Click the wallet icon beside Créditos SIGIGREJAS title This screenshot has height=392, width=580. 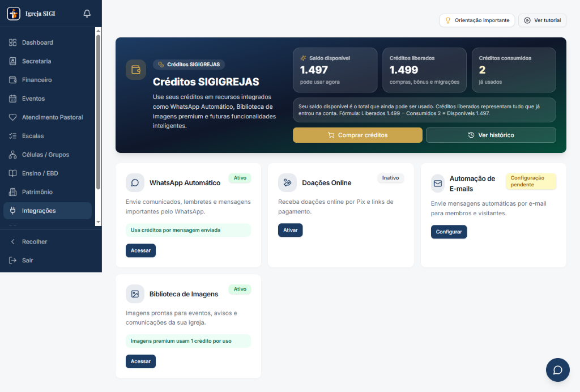[136, 70]
